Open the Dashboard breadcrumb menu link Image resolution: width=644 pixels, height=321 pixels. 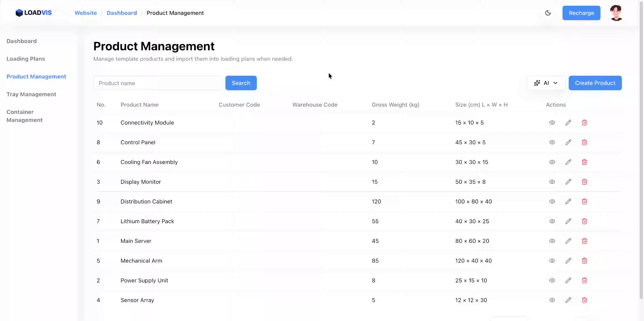pos(122,13)
